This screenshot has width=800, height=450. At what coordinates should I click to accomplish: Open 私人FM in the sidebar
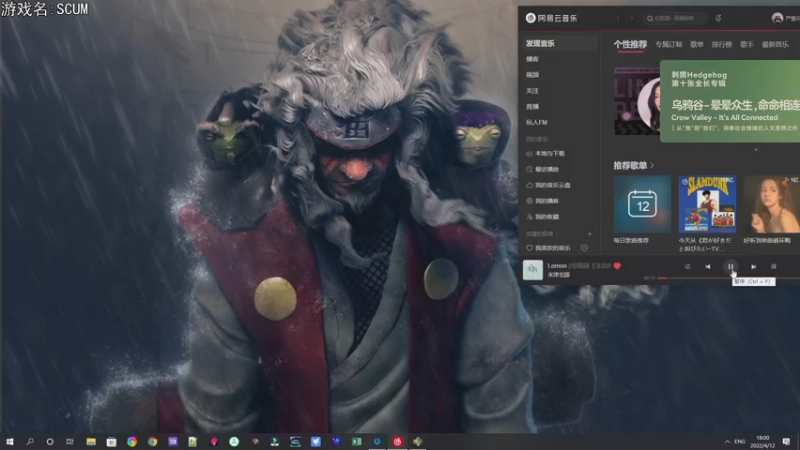pos(536,122)
